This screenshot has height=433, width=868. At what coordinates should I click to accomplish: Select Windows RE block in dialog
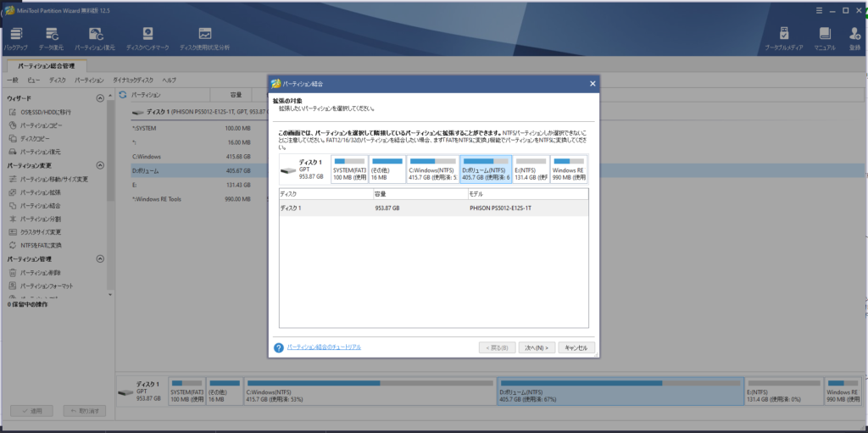pyautogui.click(x=569, y=169)
